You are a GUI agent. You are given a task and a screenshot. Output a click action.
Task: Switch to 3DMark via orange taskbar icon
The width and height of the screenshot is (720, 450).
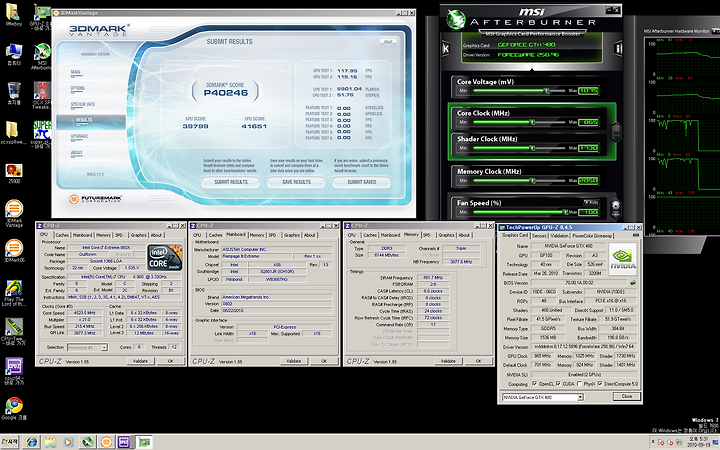click(x=106, y=442)
